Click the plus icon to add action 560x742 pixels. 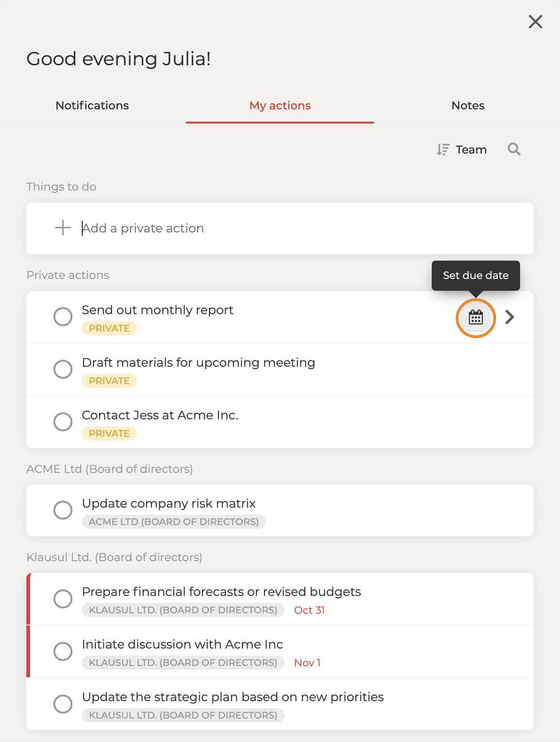pyautogui.click(x=63, y=228)
